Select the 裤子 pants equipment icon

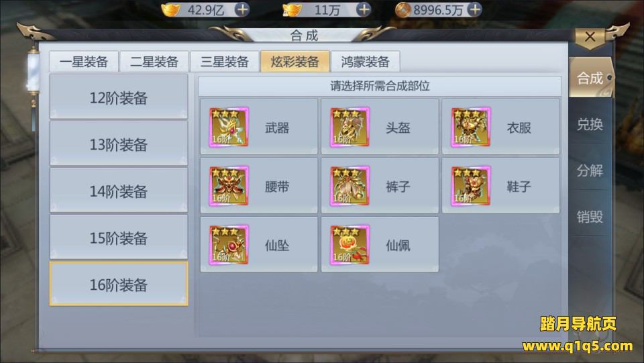click(350, 186)
